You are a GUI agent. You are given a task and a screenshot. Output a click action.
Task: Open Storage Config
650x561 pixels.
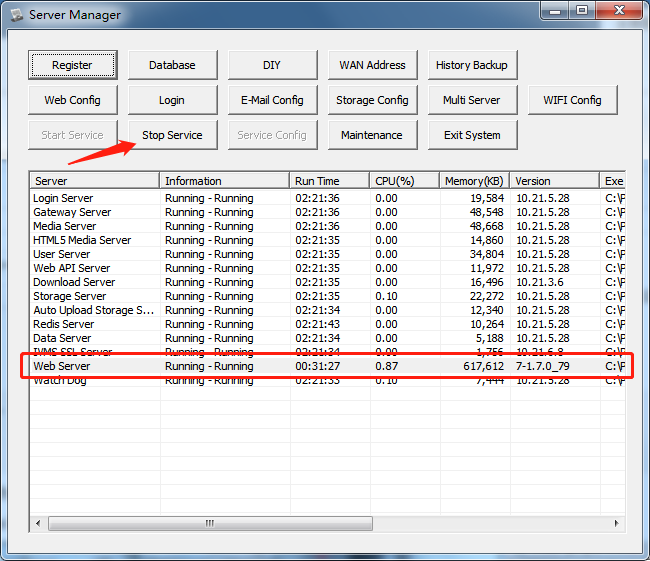pos(372,100)
